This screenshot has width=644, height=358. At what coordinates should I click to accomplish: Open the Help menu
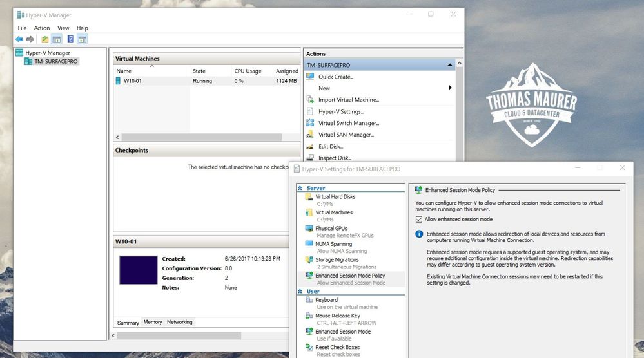tap(82, 28)
